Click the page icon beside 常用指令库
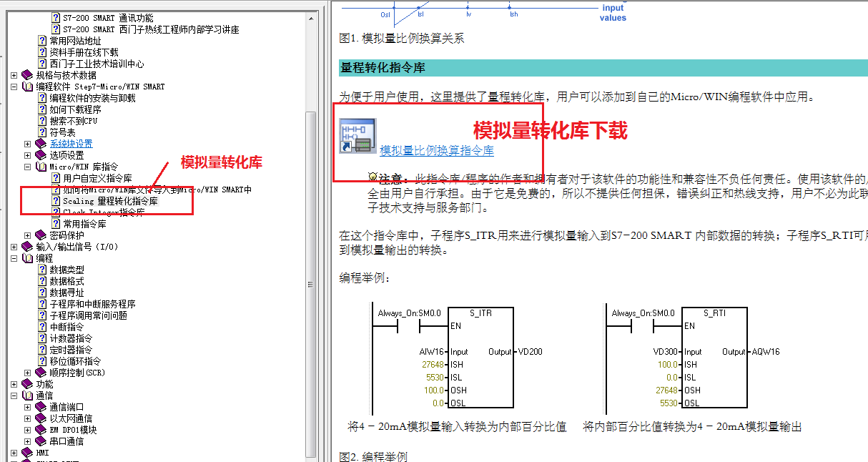The image size is (868, 462). (x=56, y=224)
